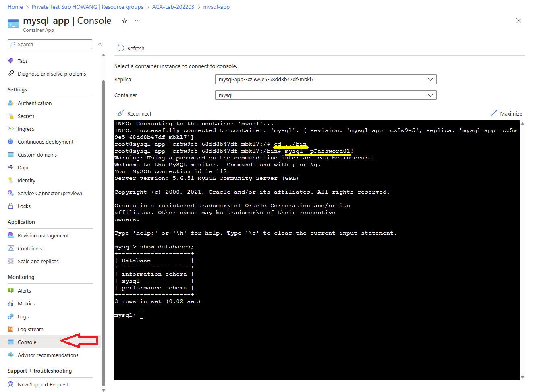
Task: Open the Log stream page
Action: point(30,330)
